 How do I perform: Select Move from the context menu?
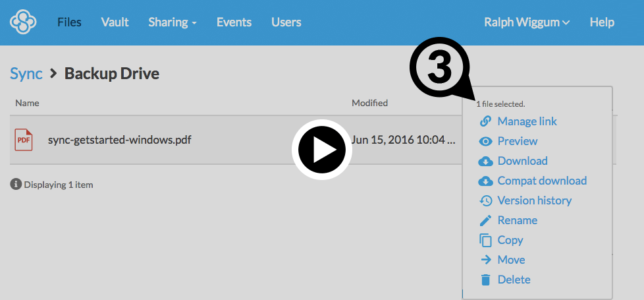tap(511, 260)
